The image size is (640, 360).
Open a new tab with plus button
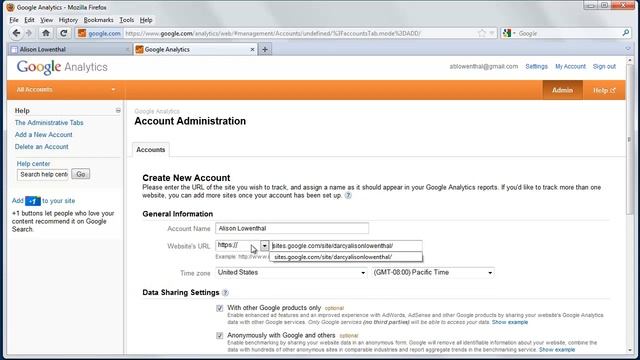click(265, 49)
